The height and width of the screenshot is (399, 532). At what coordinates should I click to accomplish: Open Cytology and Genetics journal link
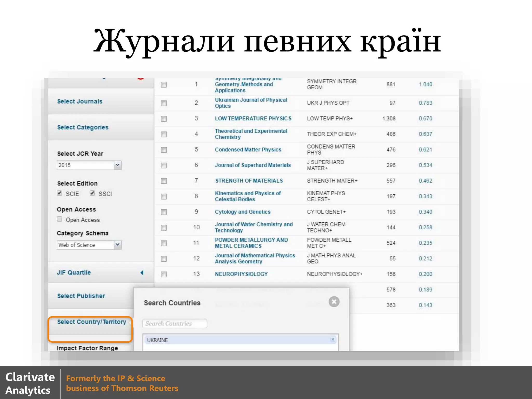pos(243,212)
